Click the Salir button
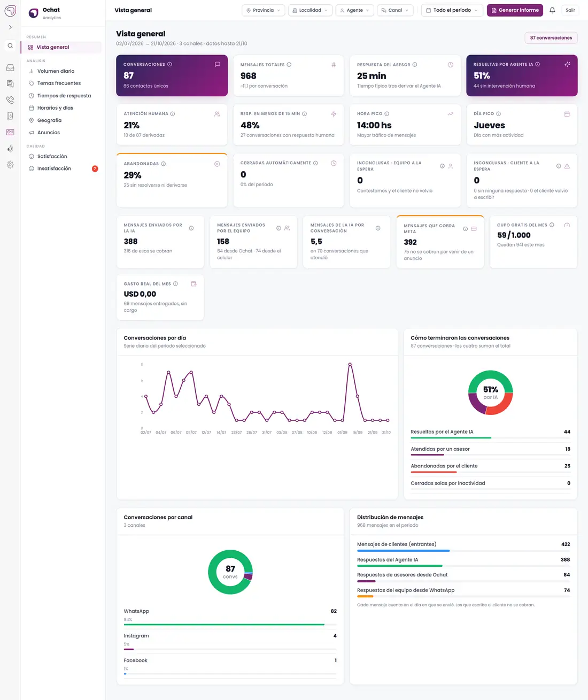This screenshot has height=700, width=588. coord(570,10)
